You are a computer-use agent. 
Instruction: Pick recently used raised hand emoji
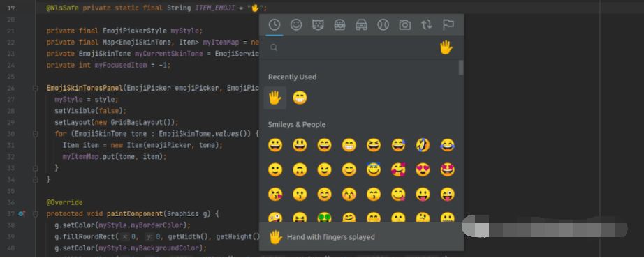pos(275,98)
